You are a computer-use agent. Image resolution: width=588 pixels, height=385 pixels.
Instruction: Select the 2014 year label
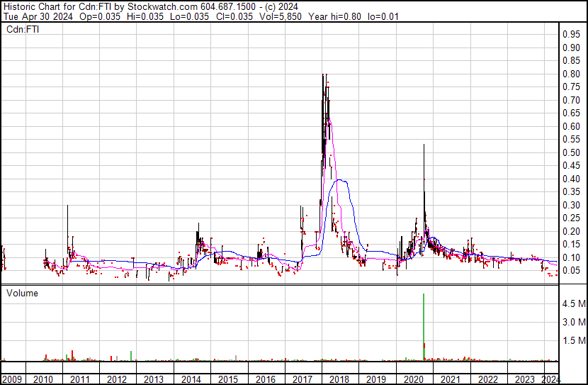tap(191, 379)
